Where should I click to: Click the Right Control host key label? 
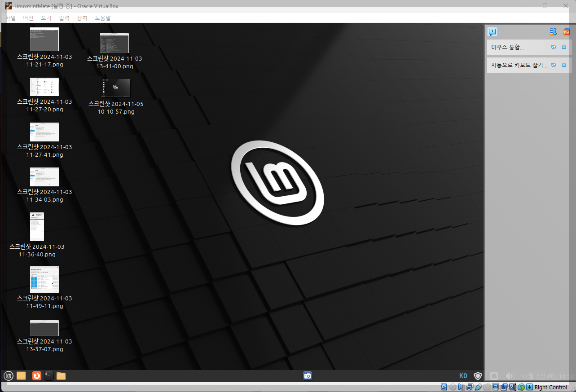pos(551,387)
